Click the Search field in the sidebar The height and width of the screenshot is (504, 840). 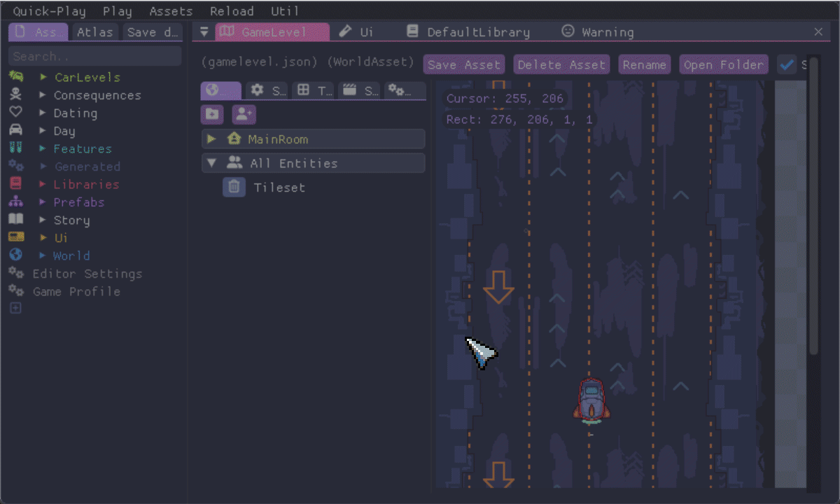[94, 55]
